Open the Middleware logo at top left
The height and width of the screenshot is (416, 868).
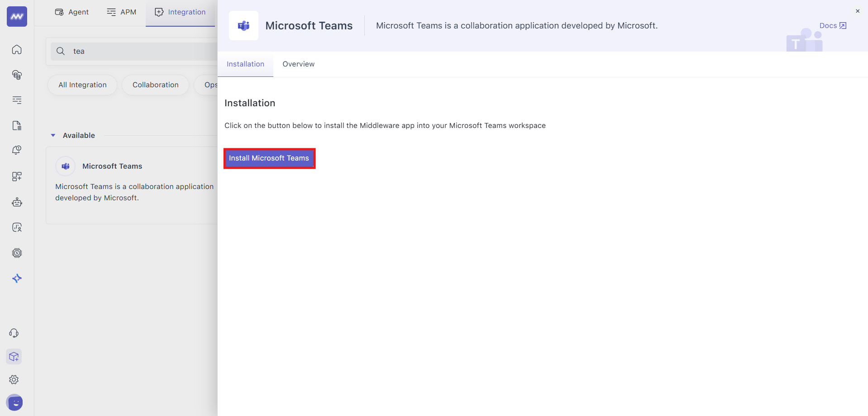tap(17, 17)
